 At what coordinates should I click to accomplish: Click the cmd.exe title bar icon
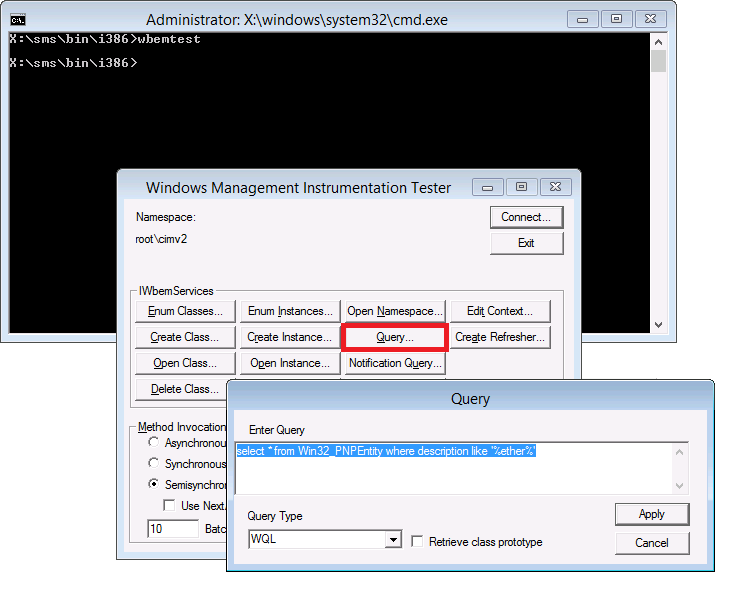18,20
